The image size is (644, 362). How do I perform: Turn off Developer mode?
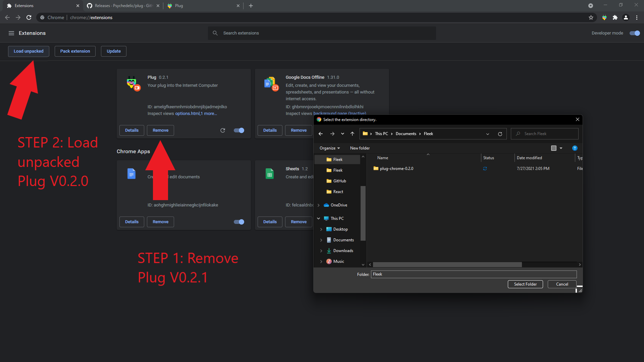pos(635,33)
